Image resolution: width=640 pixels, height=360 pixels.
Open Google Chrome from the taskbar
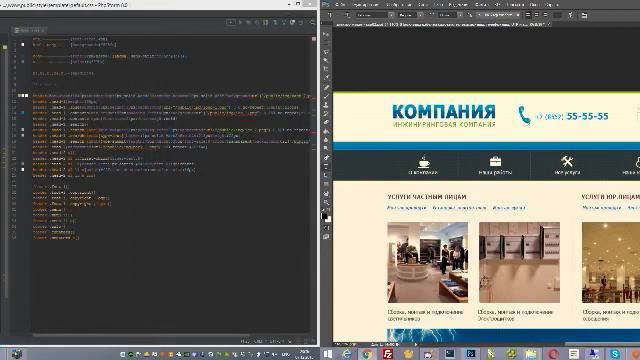pos(367,354)
